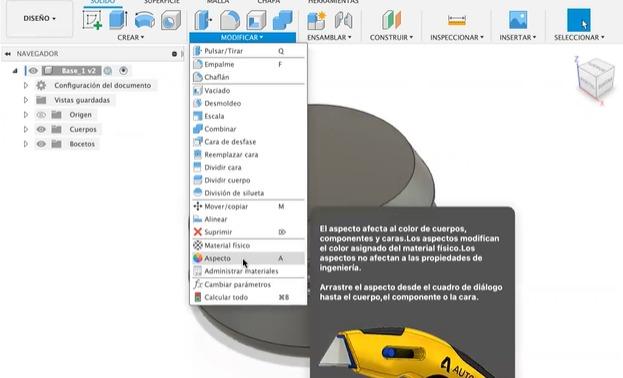Show the Origen folder via eye icon
Image resolution: width=623 pixels, height=378 pixels.
click(x=41, y=115)
